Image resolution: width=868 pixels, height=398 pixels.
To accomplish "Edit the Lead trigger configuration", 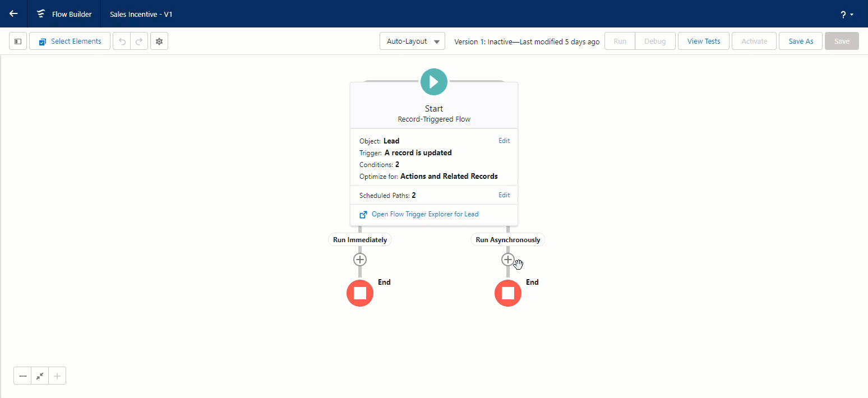I will click(504, 140).
